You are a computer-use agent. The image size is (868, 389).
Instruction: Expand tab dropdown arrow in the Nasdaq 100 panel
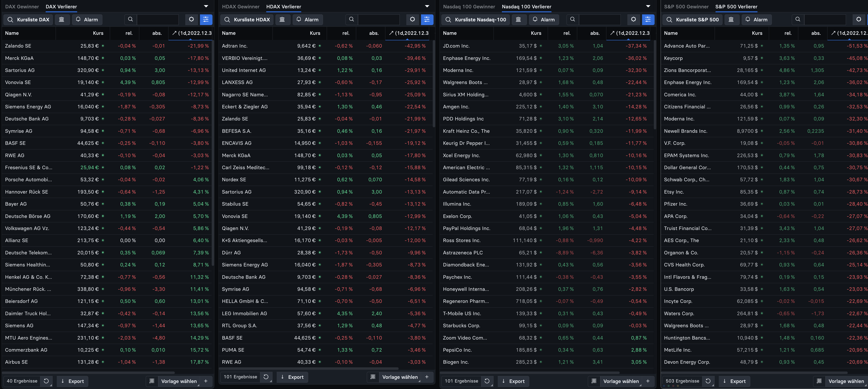click(x=648, y=6)
